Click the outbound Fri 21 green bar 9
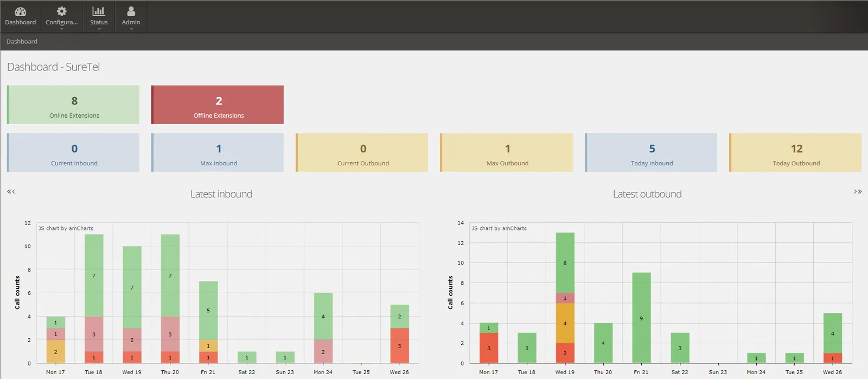The image size is (868, 379). (x=641, y=318)
